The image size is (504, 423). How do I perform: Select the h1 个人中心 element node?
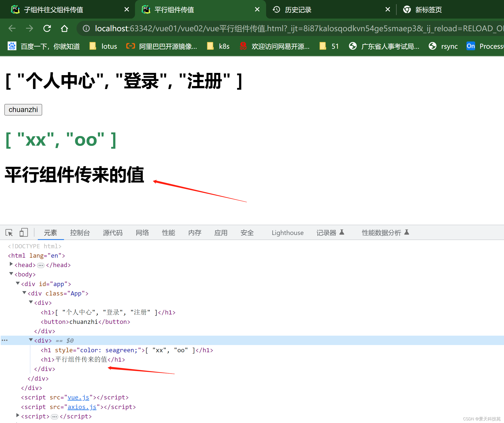click(108, 312)
